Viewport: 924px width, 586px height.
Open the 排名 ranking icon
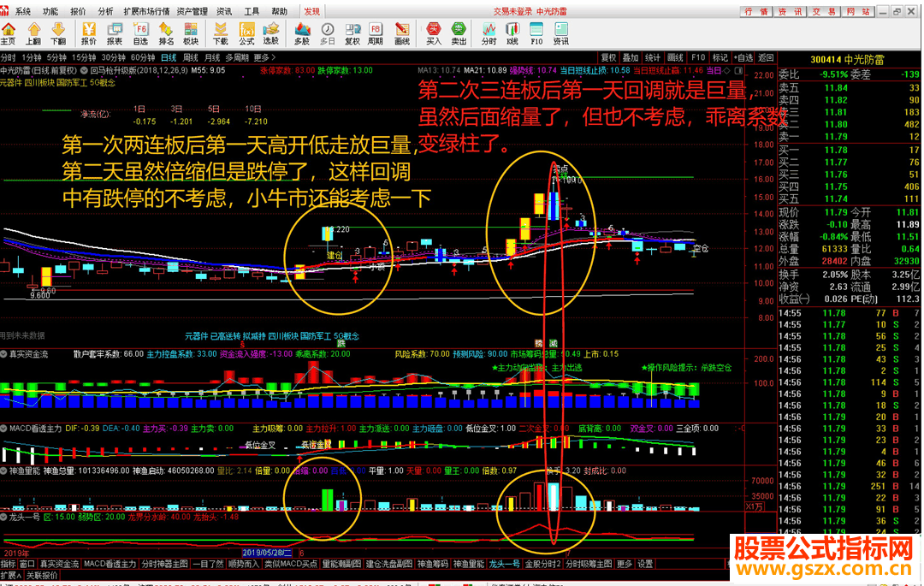coord(166,33)
